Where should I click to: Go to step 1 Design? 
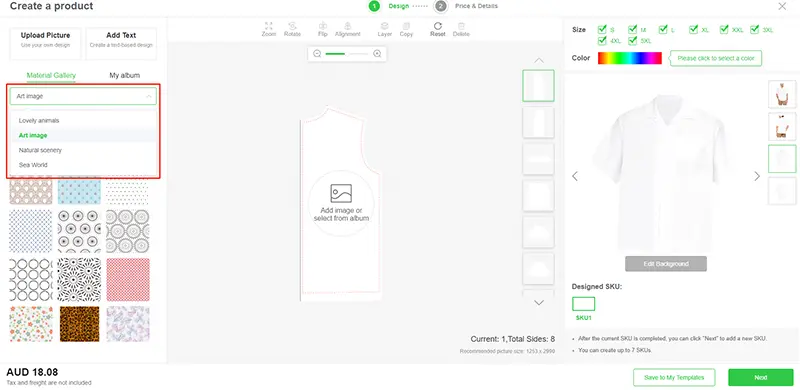[389, 6]
